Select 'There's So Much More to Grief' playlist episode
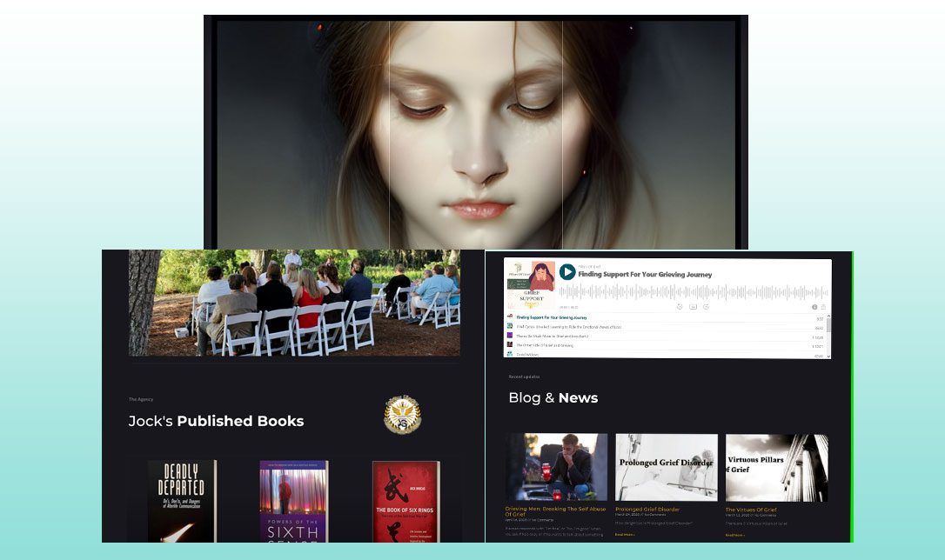945x560 pixels. [x=666, y=336]
